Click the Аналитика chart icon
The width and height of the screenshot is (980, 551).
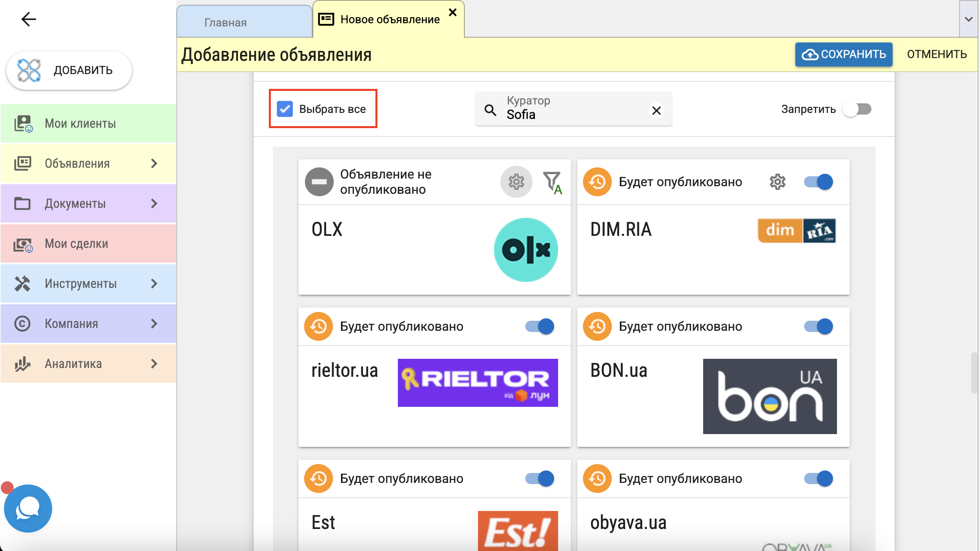tap(22, 364)
